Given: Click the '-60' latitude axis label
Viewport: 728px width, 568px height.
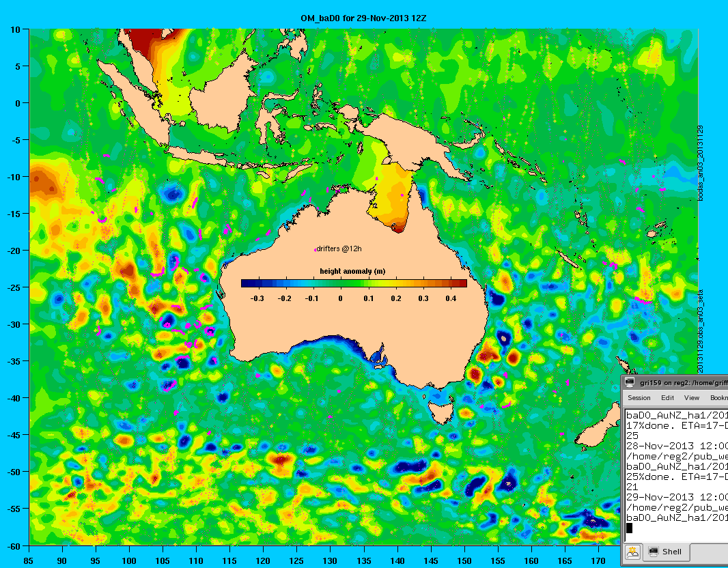Looking at the screenshot, I should point(14,546).
